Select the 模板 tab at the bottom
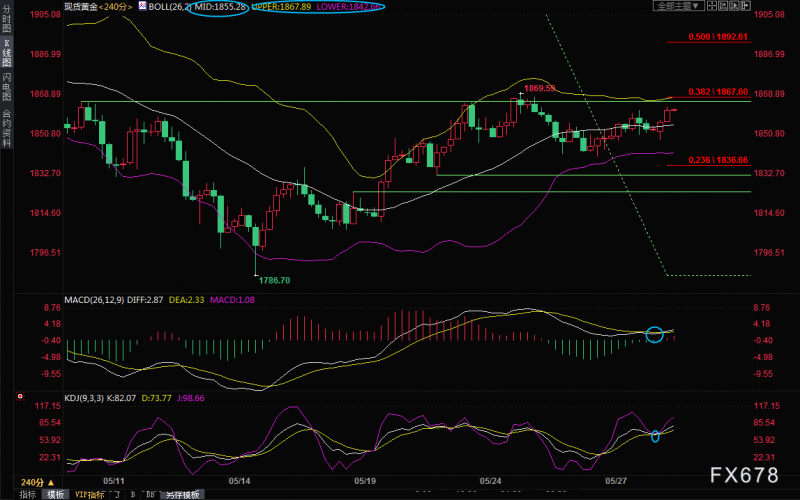This screenshot has width=800, height=500. tap(54, 494)
